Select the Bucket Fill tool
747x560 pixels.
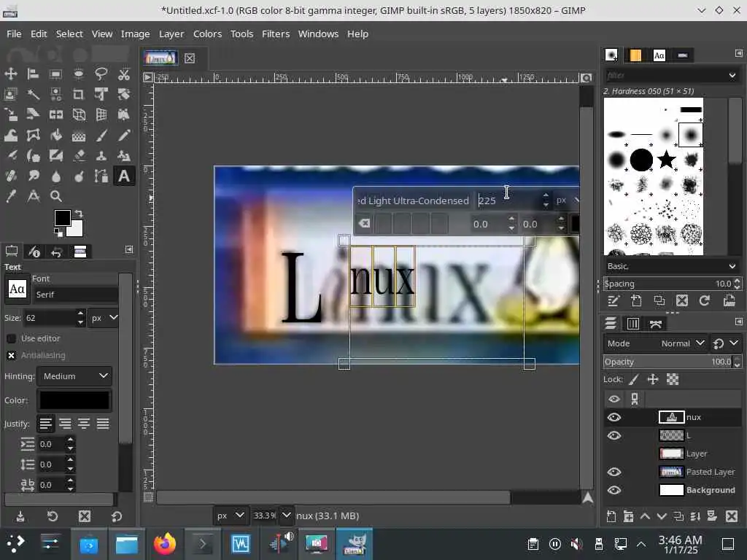(x=55, y=135)
